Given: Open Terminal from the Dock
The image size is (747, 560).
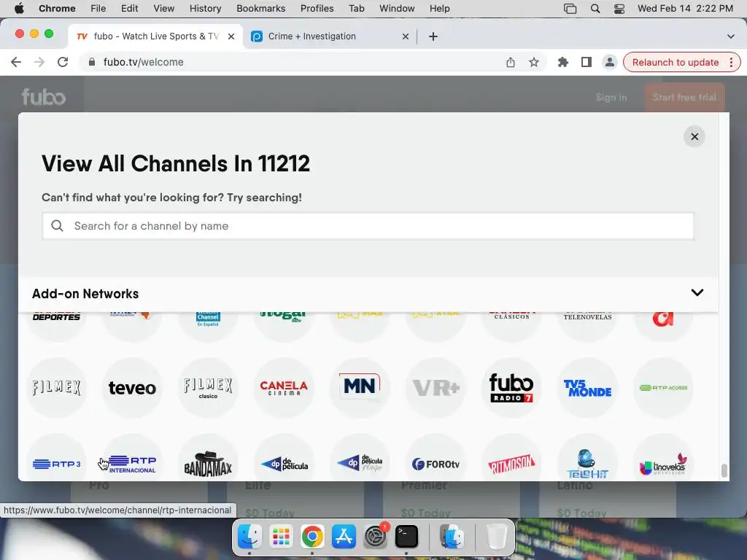Looking at the screenshot, I should pos(406,537).
